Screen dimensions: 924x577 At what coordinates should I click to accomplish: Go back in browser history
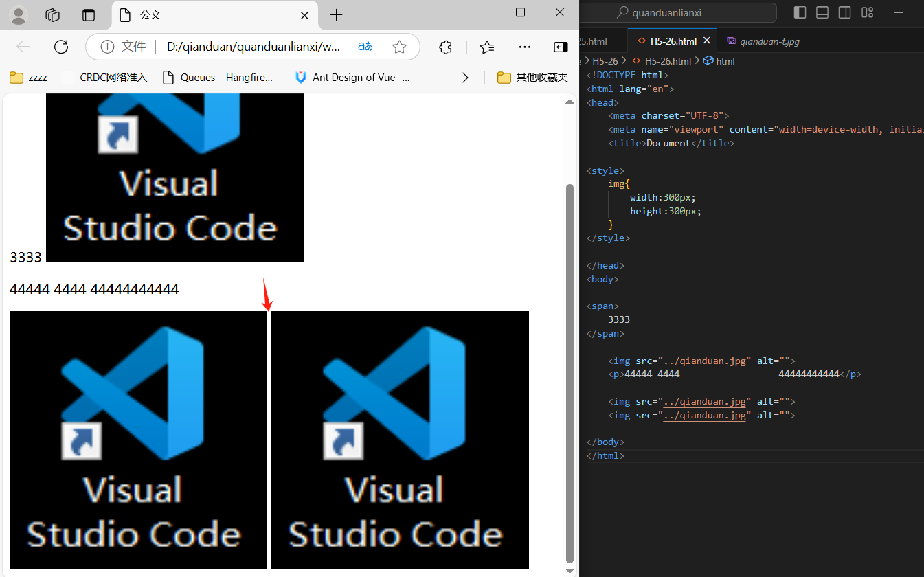tap(23, 47)
